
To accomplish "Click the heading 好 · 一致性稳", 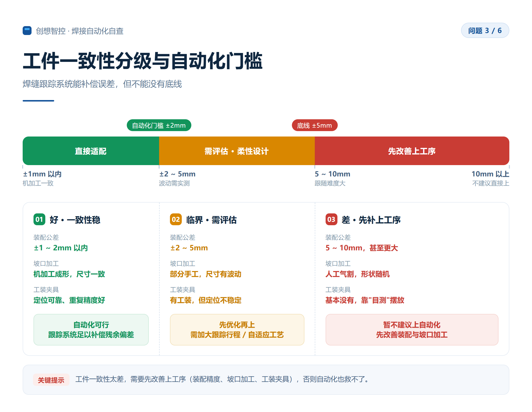I will (75, 220).
